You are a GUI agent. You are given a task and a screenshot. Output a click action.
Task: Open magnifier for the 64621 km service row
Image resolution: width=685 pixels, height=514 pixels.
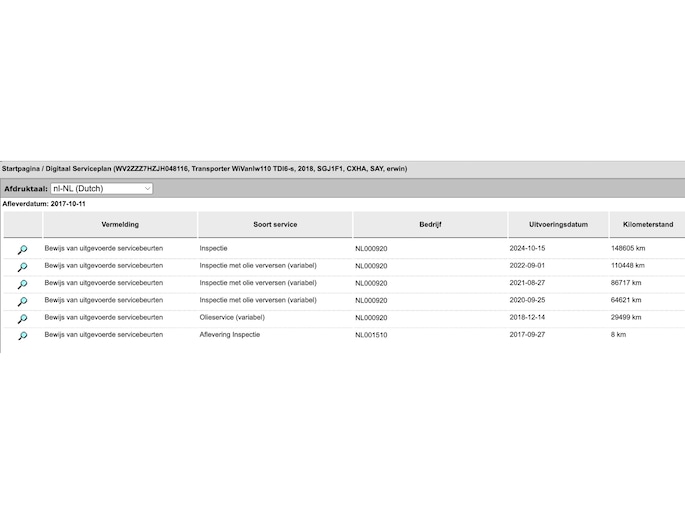coord(22,301)
